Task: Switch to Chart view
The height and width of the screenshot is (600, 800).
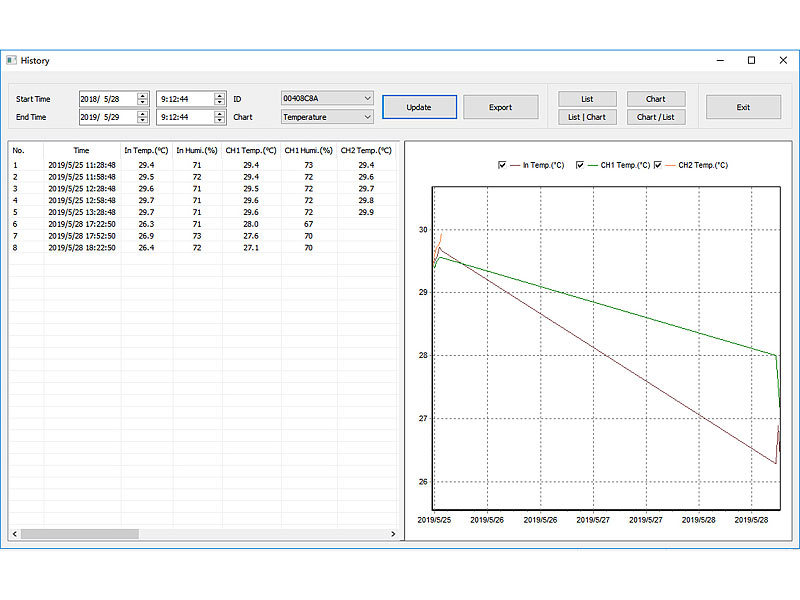Action: 656,99
